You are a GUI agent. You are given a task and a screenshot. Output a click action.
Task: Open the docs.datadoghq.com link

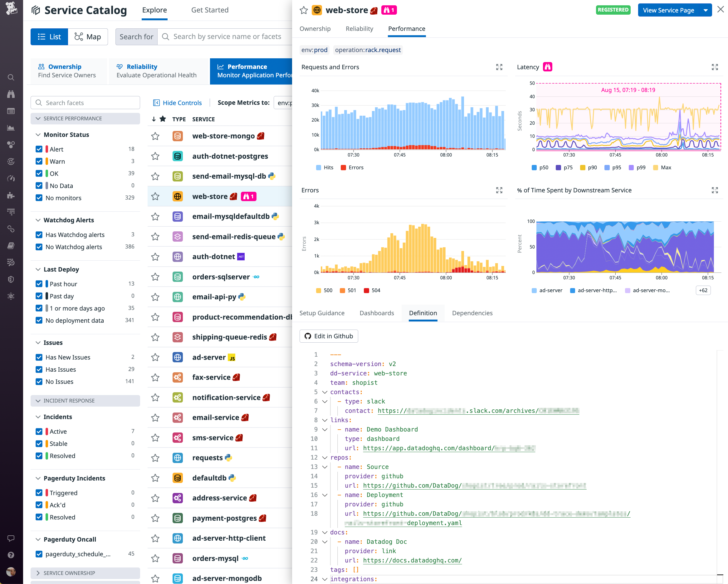412,560
